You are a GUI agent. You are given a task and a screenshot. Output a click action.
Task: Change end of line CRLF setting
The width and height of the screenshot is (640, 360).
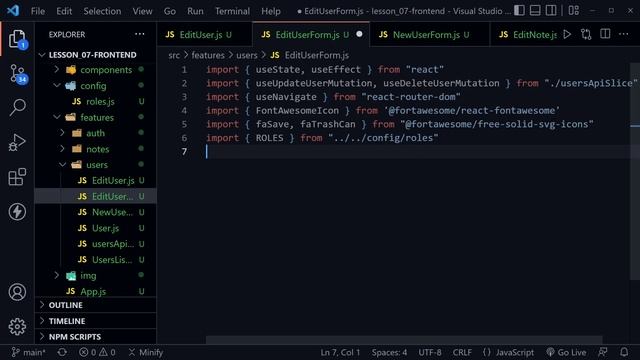(462, 352)
